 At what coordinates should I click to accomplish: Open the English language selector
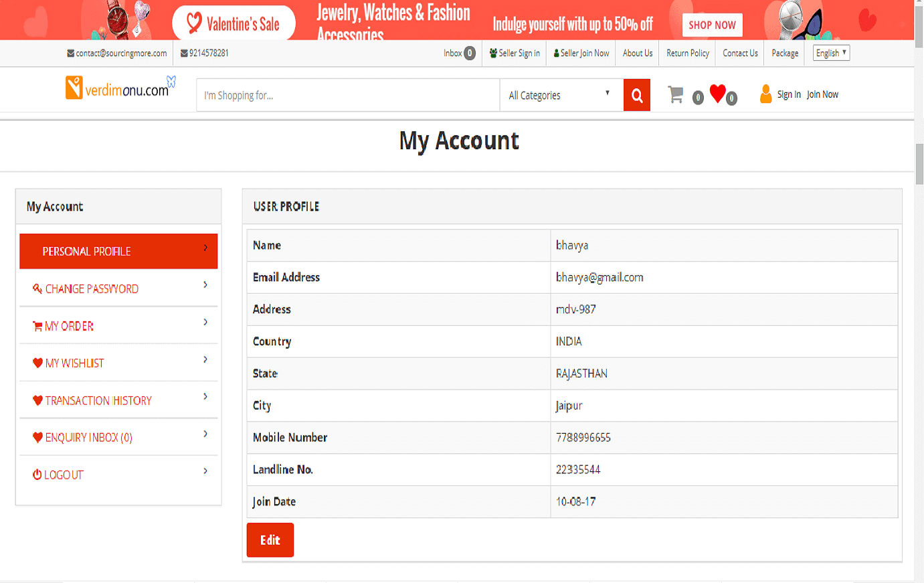pos(831,53)
